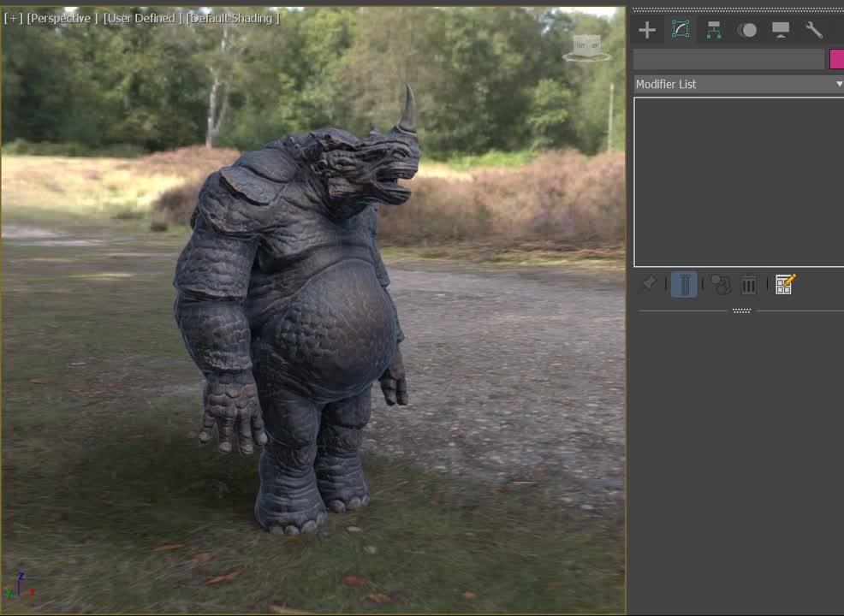Click the Pin Stack icon
Viewport: 844px width, 616px height.
[x=647, y=284]
